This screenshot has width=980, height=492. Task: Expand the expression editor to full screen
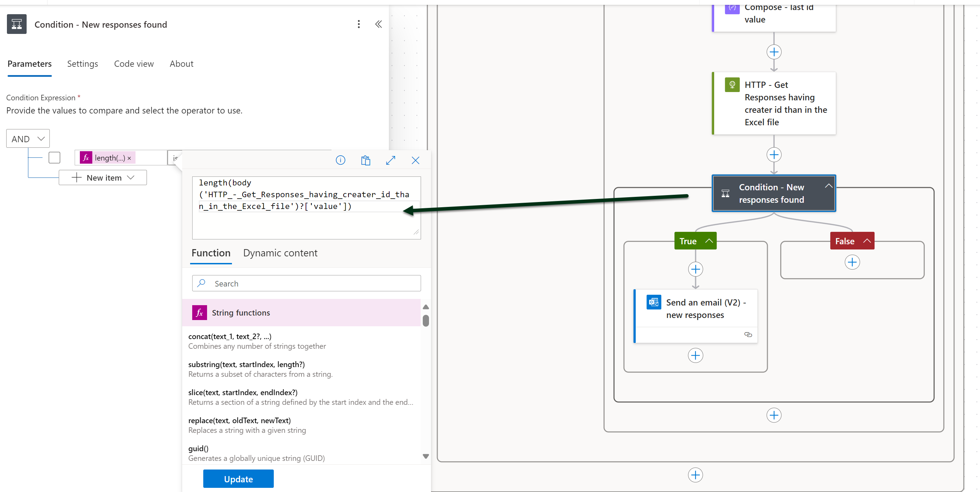coord(390,160)
